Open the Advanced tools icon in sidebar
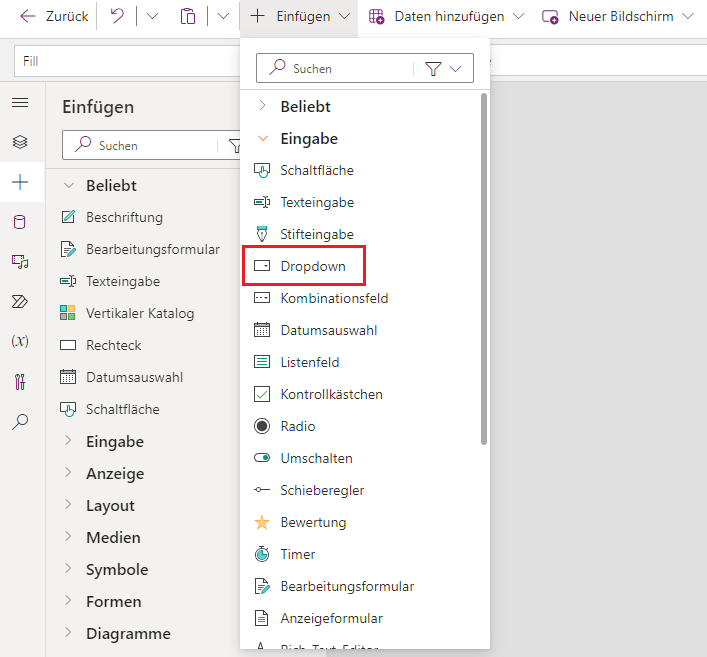Screen dimensions: 707x657 (20, 381)
